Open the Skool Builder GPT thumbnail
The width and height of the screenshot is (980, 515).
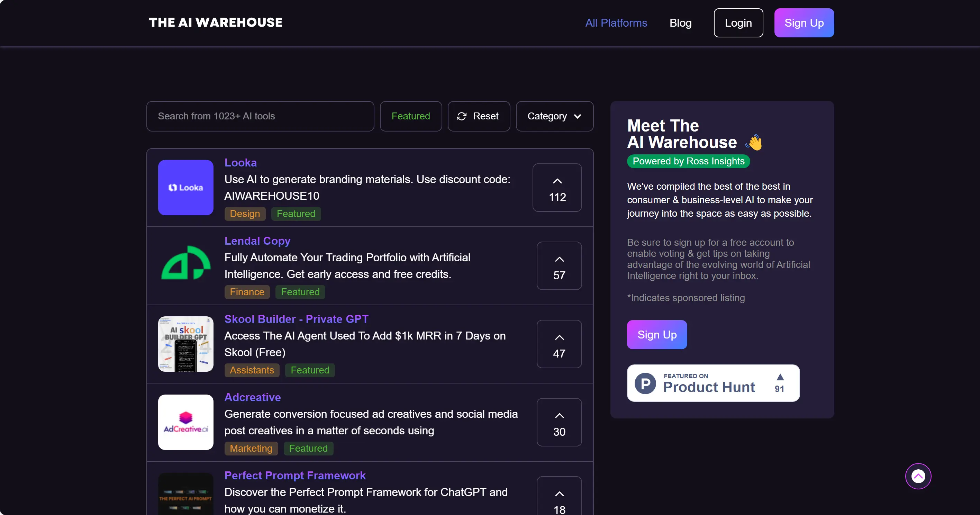(185, 344)
